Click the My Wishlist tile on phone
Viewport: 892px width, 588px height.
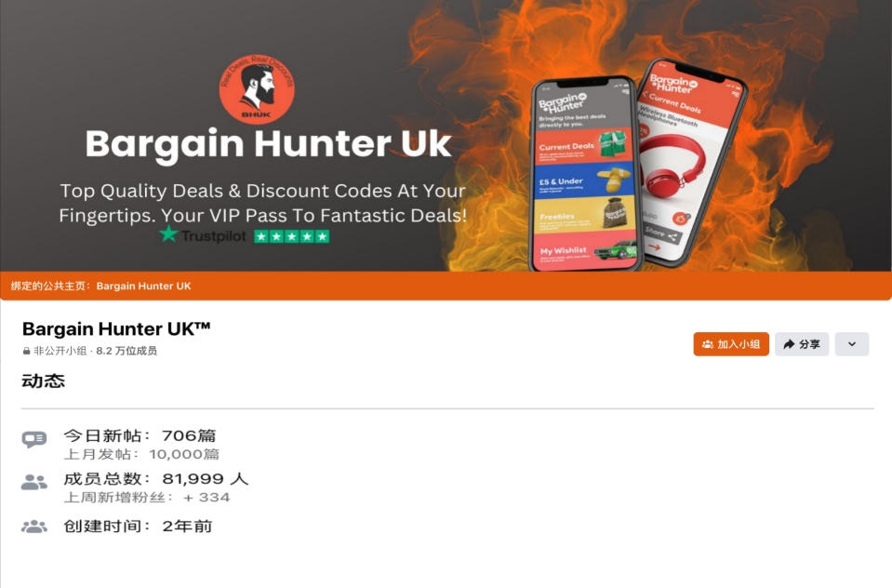pos(585,248)
